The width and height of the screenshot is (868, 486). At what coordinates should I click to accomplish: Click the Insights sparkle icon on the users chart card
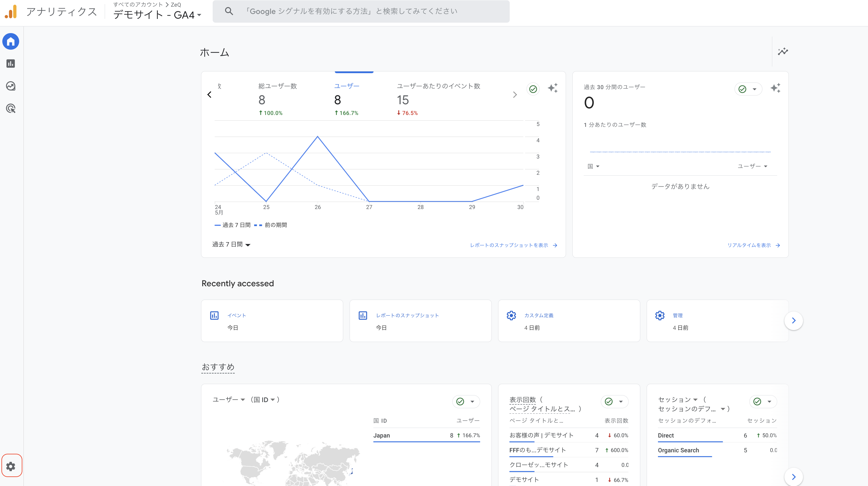(553, 88)
